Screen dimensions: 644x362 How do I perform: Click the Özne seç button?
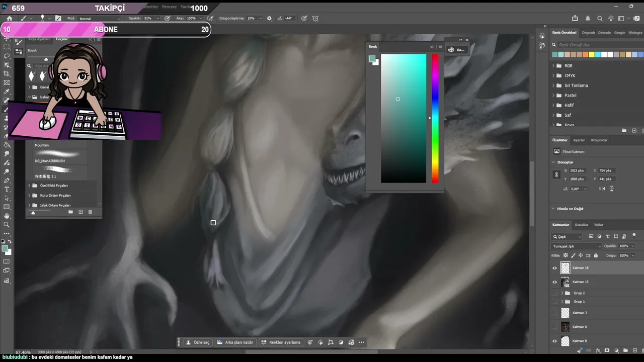[x=197, y=342]
